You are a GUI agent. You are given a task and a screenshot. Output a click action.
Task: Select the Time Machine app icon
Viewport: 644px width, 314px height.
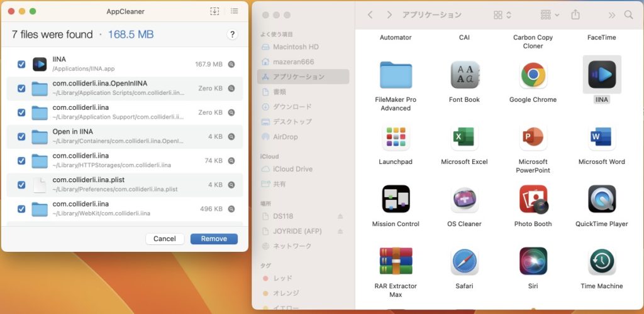pyautogui.click(x=602, y=261)
